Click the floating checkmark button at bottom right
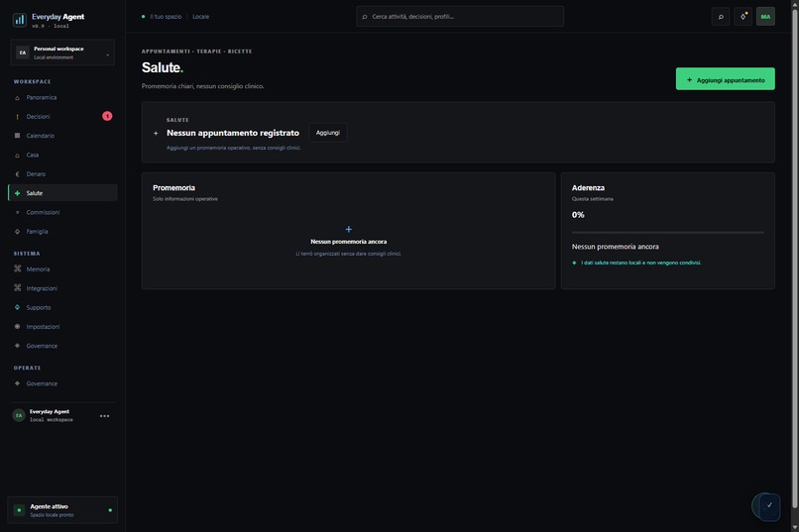This screenshot has width=799, height=532. point(768,506)
